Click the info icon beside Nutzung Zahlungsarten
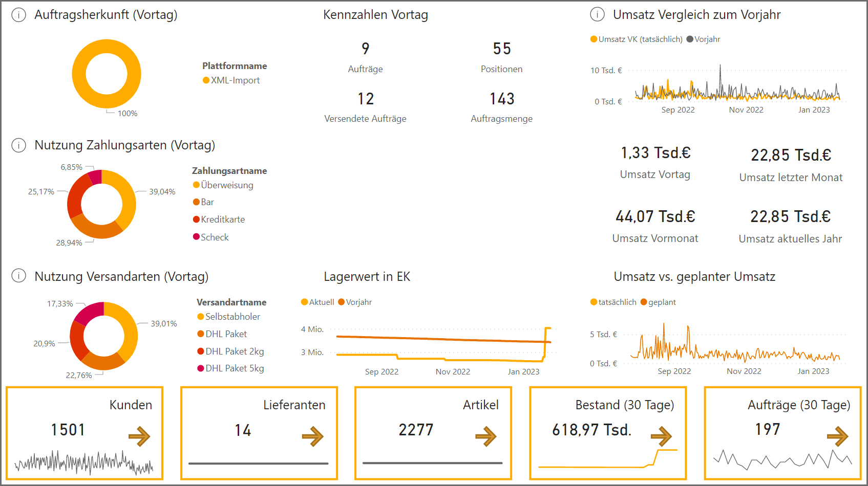This screenshot has width=868, height=486. click(18, 145)
